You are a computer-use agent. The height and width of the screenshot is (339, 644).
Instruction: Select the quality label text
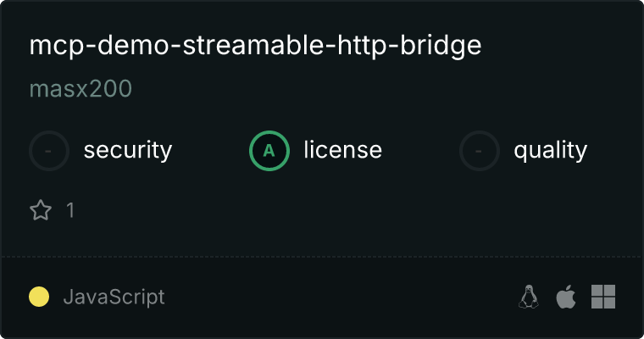[x=550, y=150]
